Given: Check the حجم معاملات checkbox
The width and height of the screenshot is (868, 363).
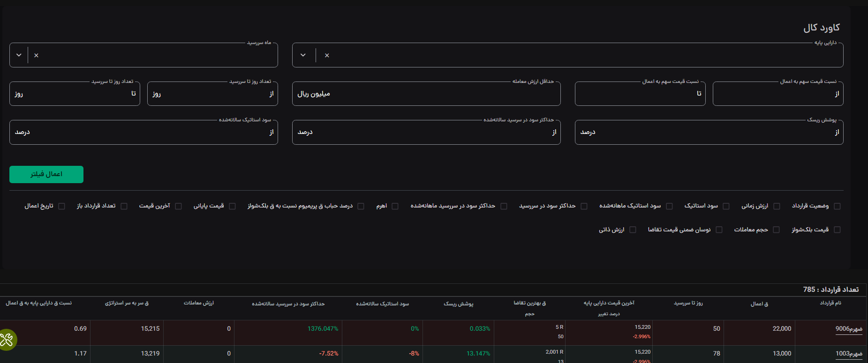Looking at the screenshot, I should 776,230.
